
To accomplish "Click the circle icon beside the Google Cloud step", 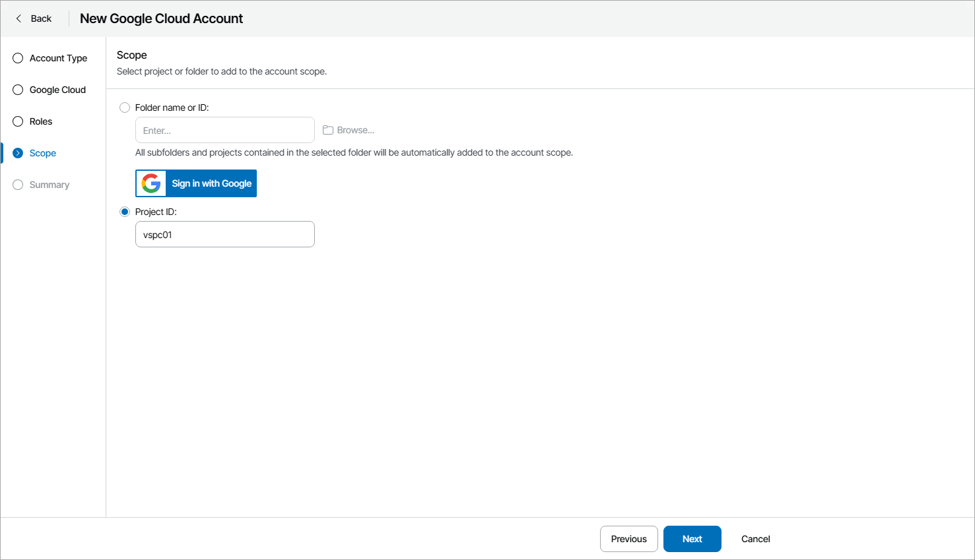I will (17, 90).
